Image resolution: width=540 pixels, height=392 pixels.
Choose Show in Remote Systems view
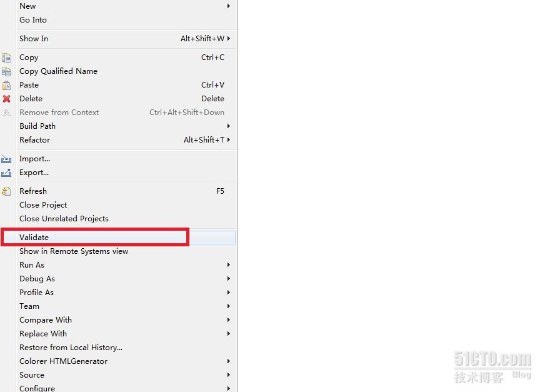coord(118,251)
